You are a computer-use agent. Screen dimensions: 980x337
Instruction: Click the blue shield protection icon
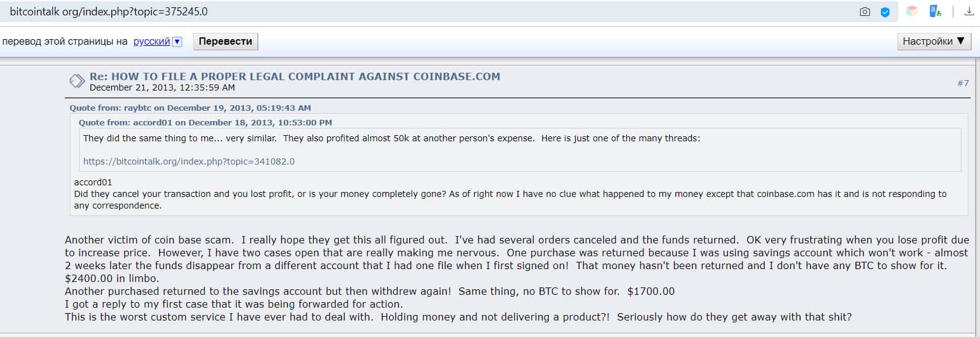[x=885, y=12]
